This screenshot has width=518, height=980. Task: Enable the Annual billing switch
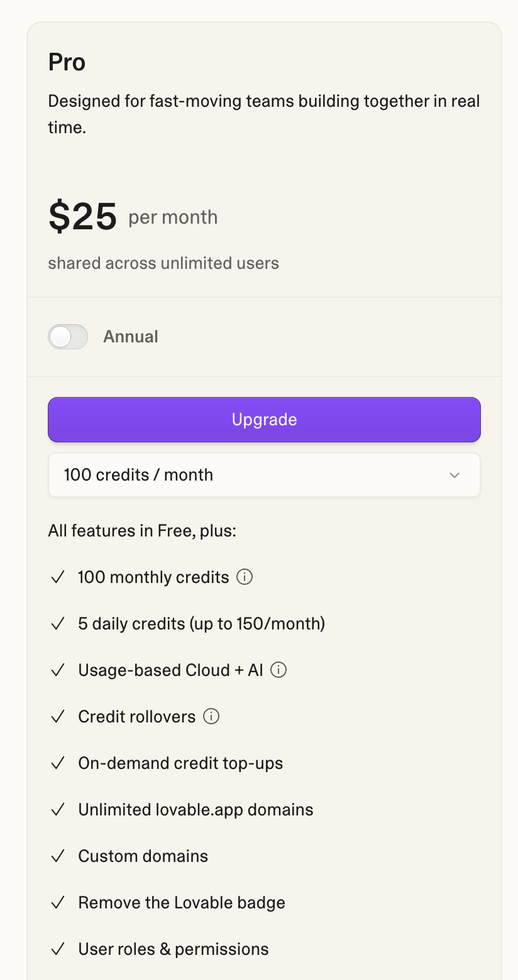pyautogui.click(x=68, y=337)
